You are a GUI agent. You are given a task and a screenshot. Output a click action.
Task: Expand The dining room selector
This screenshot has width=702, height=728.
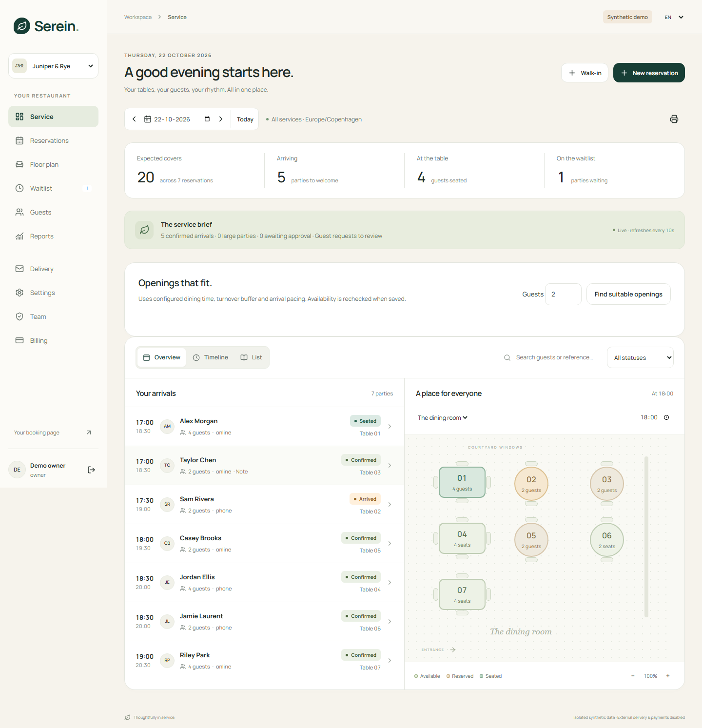click(x=443, y=418)
